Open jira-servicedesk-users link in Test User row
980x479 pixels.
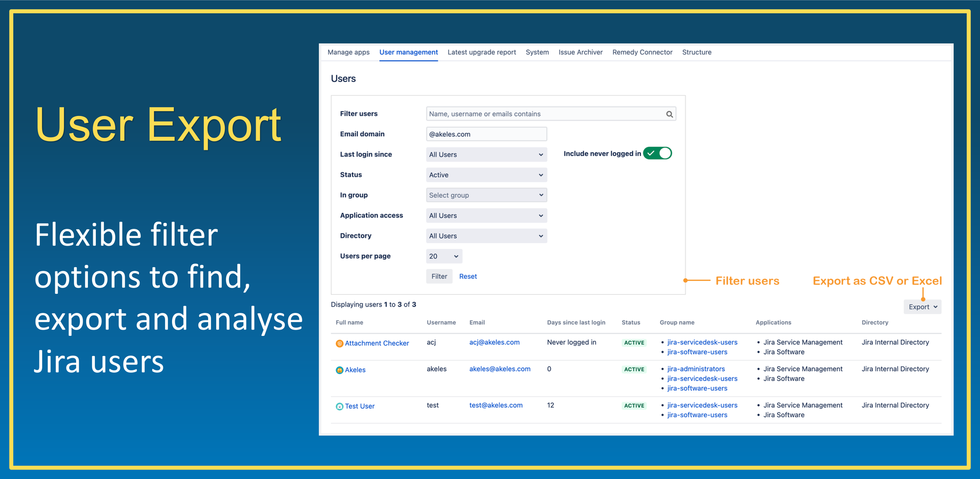702,405
